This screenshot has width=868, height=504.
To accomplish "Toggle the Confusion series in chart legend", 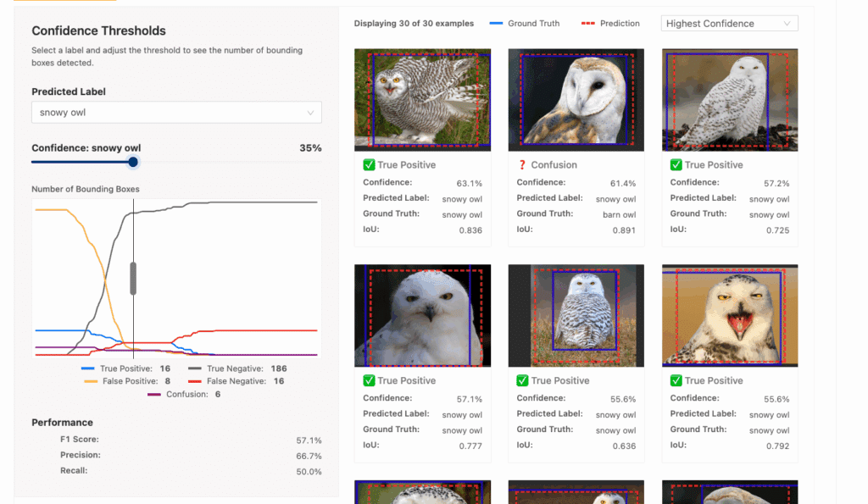I will pyautogui.click(x=184, y=395).
